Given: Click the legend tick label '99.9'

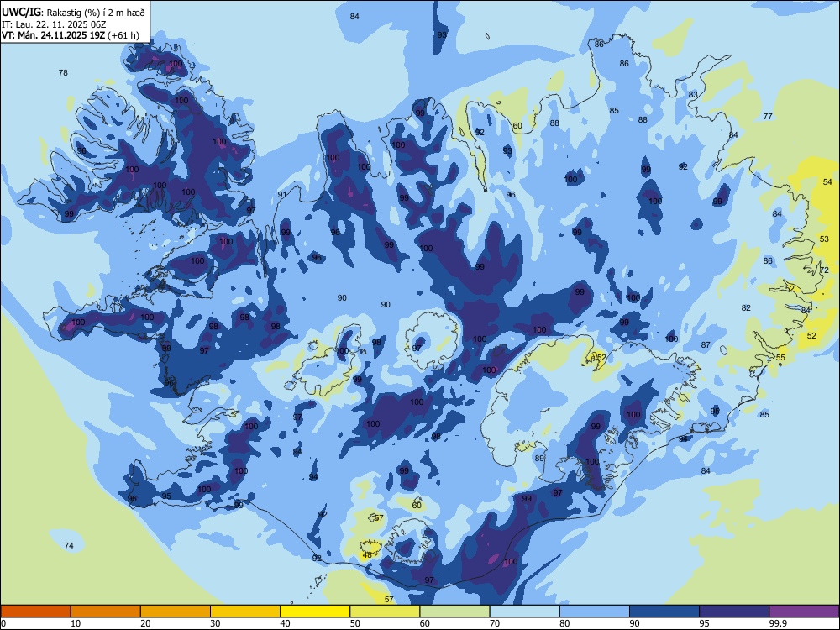Looking at the screenshot, I should coord(778,623).
